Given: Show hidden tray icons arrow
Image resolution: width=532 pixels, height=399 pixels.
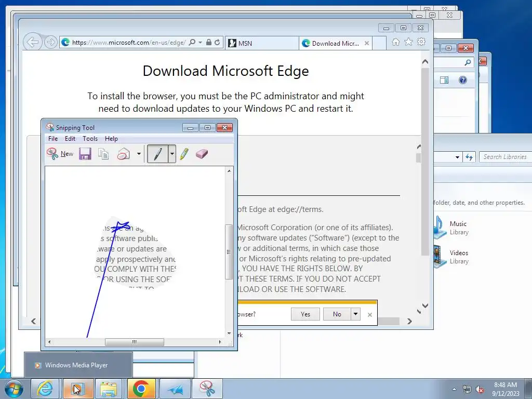Looking at the screenshot, I should [x=454, y=390].
